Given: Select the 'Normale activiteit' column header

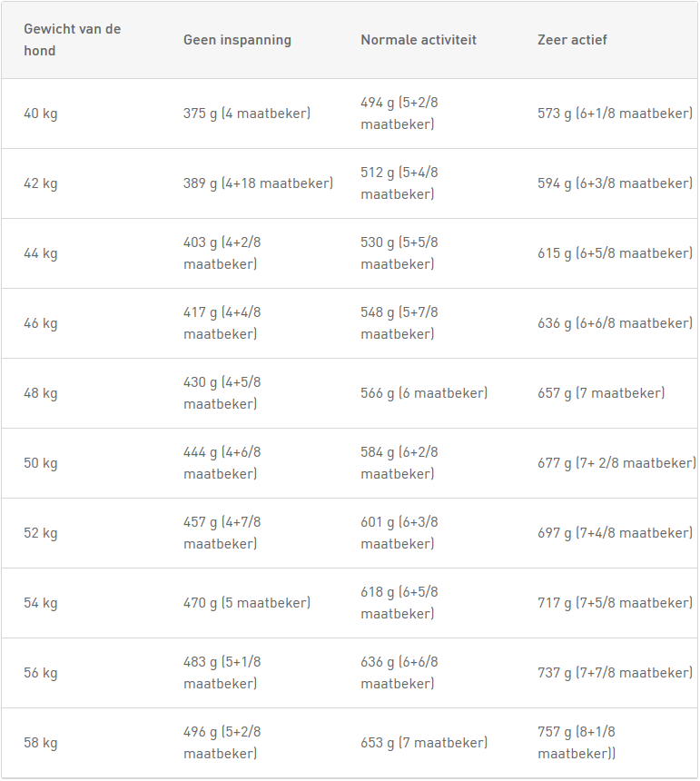Looking at the screenshot, I should (419, 40).
